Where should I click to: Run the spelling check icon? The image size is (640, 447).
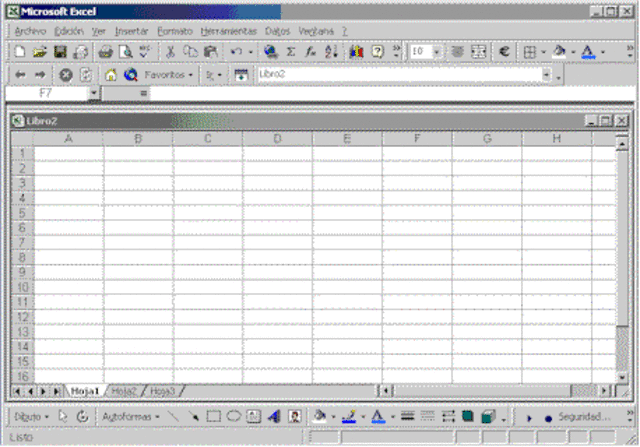pos(145,52)
